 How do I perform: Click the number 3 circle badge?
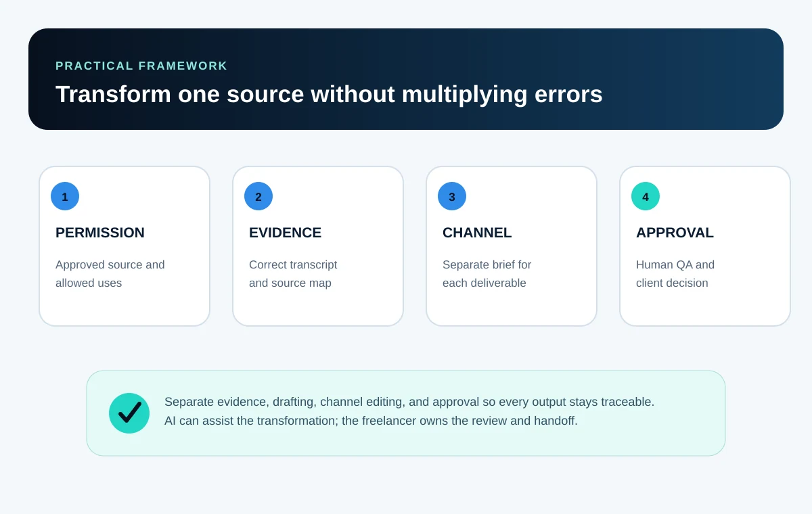click(452, 196)
